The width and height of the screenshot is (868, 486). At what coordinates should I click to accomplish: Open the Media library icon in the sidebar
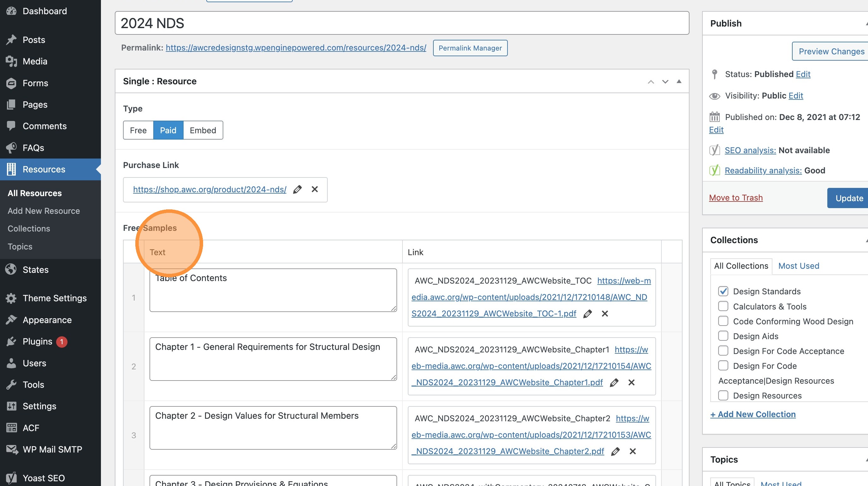[x=11, y=61]
